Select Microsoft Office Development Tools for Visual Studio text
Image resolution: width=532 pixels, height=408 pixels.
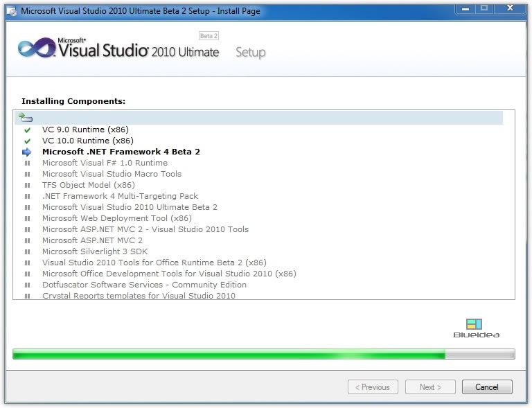(x=169, y=274)
